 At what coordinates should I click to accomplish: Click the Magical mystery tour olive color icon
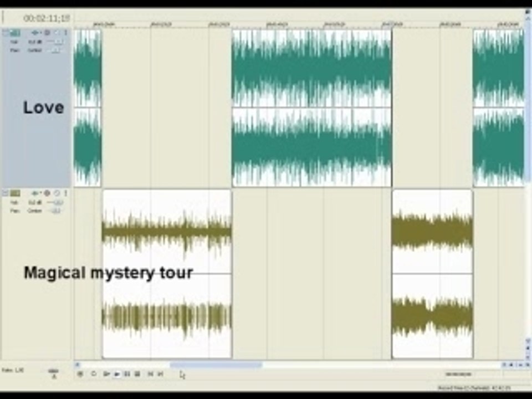[15, 193]
